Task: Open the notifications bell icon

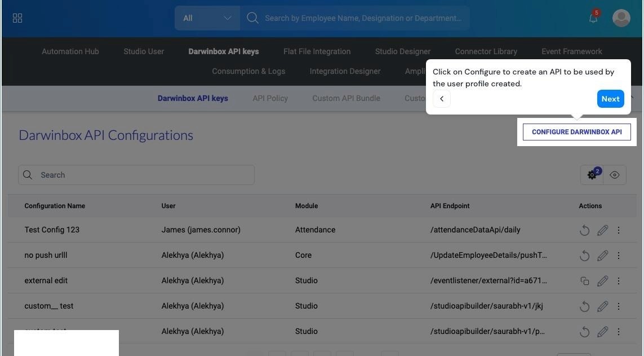Action: coord(593,18)
